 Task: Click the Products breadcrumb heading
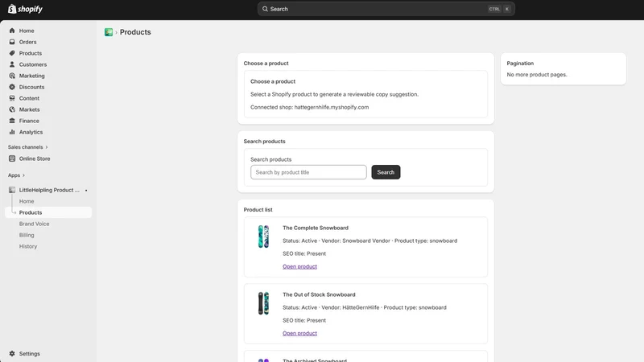click(135, 32)
